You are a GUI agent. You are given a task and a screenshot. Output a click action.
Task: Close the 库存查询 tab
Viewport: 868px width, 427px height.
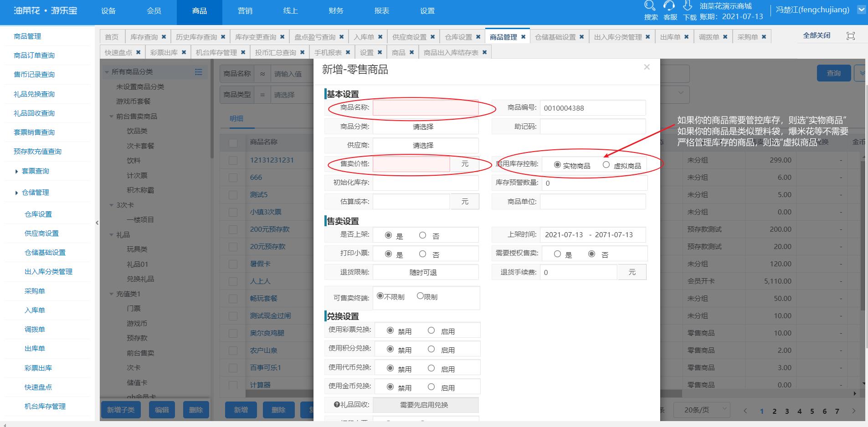(x=164, y=37)
